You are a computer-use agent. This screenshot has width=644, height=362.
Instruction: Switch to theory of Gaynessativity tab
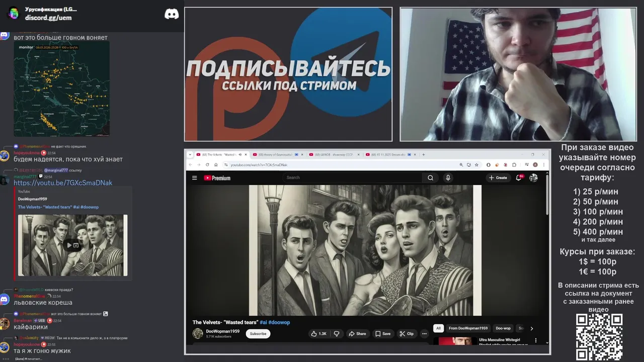point(278,154)
